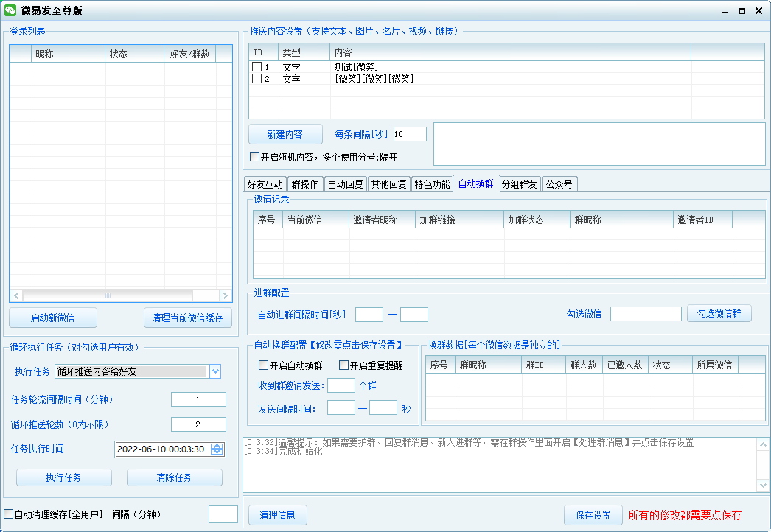This screenshot has height=532, width=771.
Task: Click the 群人数 column header
Action: click(585, 365)
